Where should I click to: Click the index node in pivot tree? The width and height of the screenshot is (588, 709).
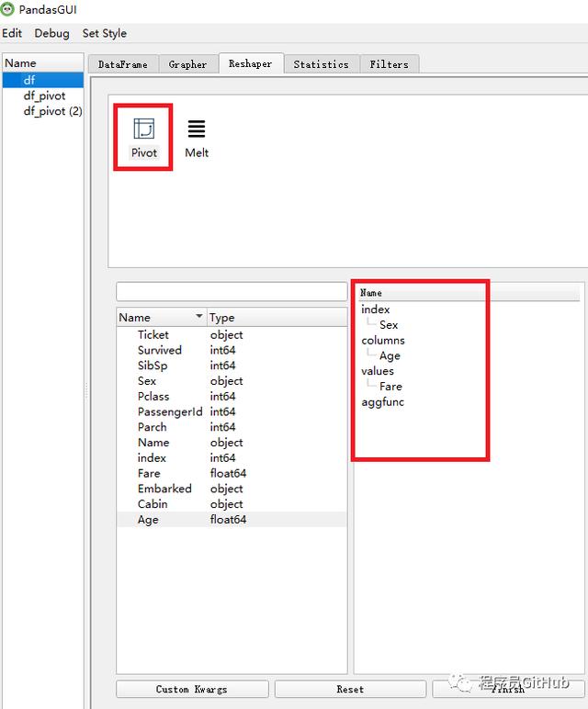[x=376, y=309]
